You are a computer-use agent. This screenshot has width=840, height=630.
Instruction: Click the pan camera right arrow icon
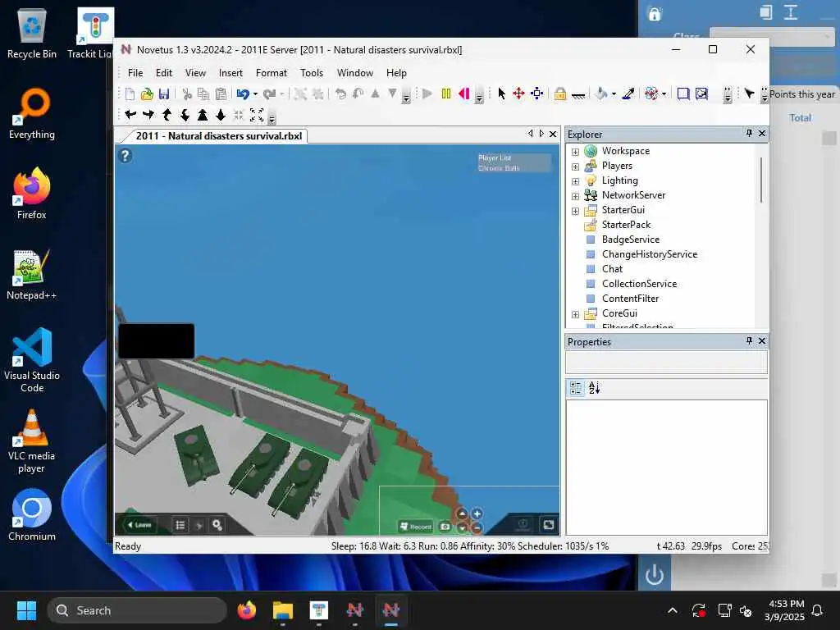[148, 114]
